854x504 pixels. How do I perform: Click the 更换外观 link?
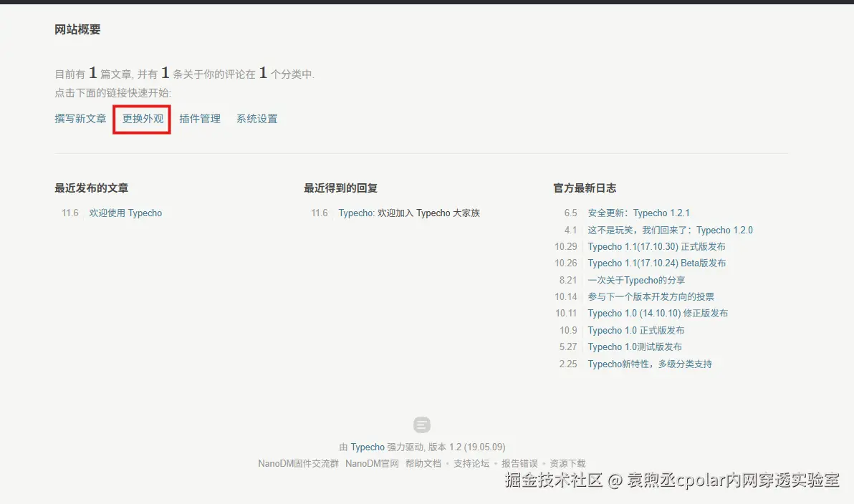[x=143, y=119]
